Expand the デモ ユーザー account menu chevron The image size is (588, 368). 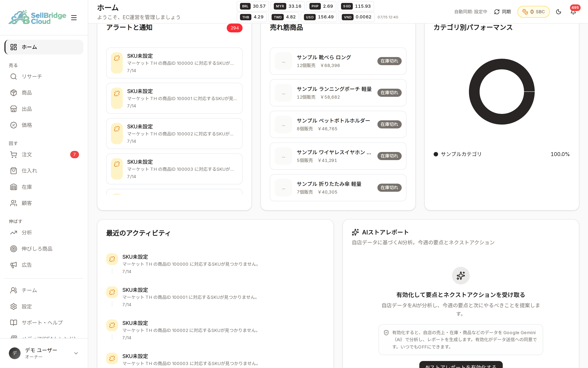tap(76, 353)
